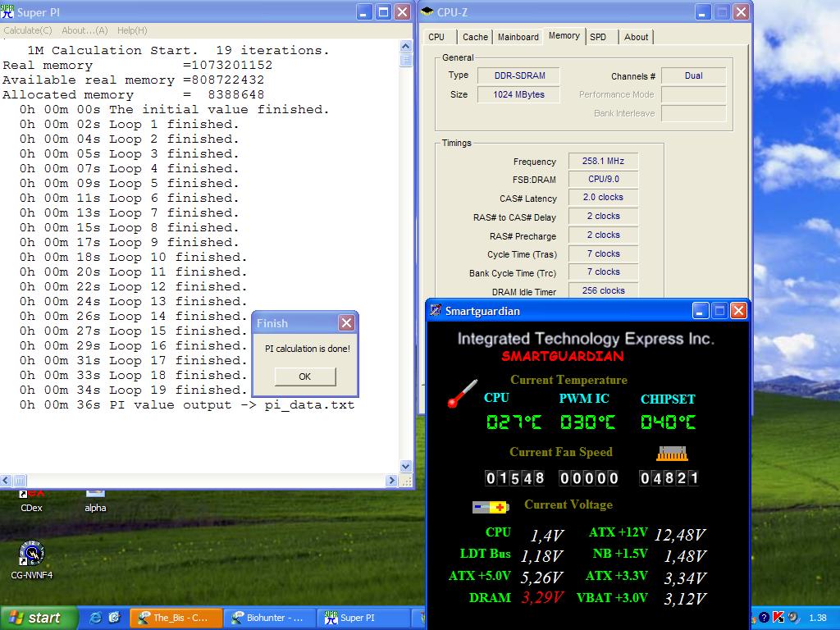The height and width of the screenshot is (630, 840).
Task: Click the taskbar clock showing 1.38
Action: [x=818, y=618]
